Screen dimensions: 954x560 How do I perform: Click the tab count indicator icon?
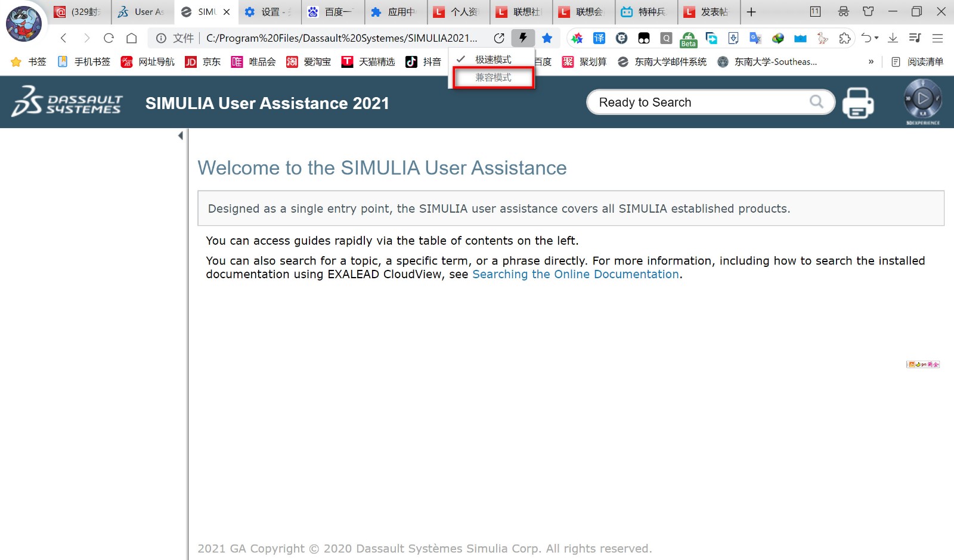click(x=815, y=11)
